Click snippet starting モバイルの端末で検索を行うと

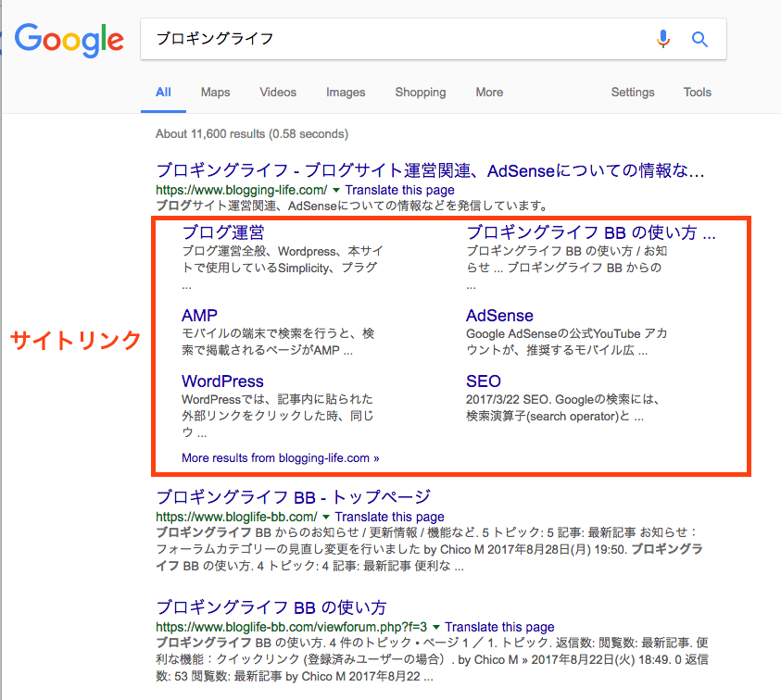[x=278, y=342]
